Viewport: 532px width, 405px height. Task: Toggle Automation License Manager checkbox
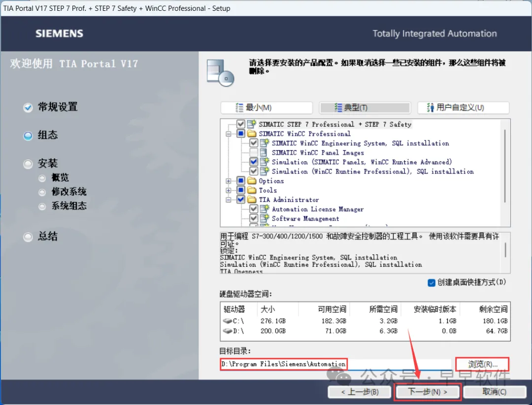(254, 209)
